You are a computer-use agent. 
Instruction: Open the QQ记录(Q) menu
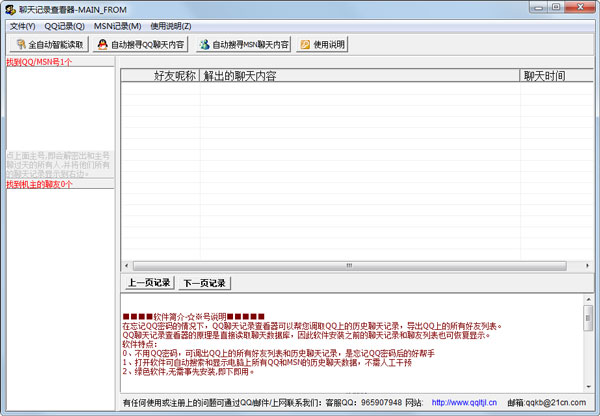(x=64, y=25)
